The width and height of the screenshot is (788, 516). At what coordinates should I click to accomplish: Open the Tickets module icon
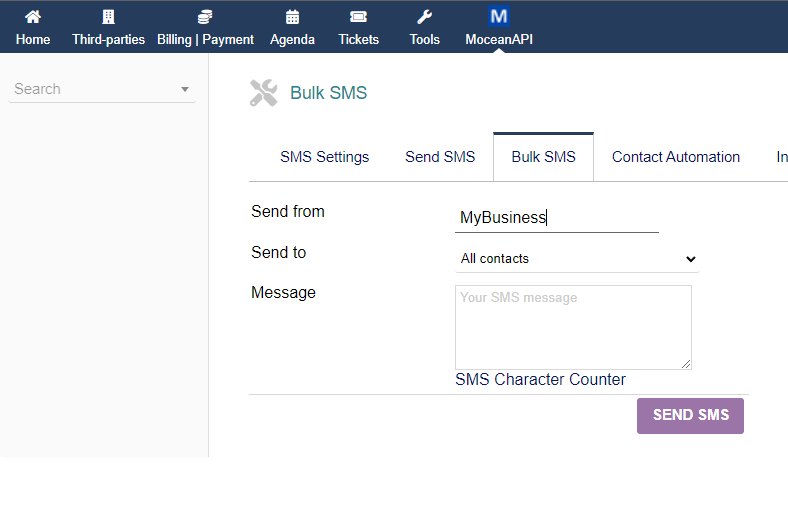pos(358,17)
